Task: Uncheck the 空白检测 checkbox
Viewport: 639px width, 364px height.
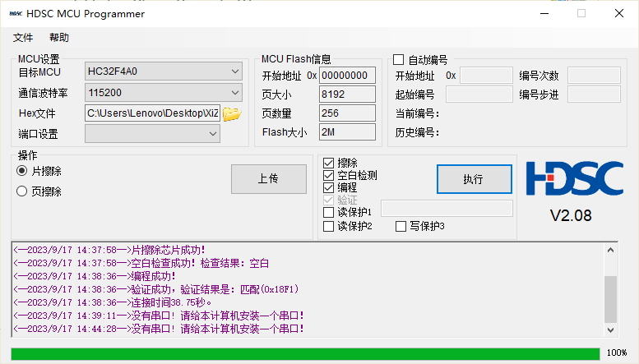Action: (328, 175)
